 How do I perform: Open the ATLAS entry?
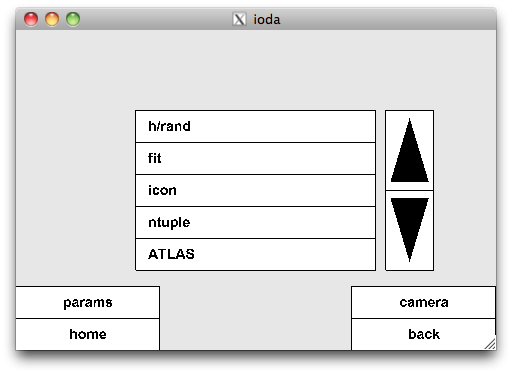point(255,254)
